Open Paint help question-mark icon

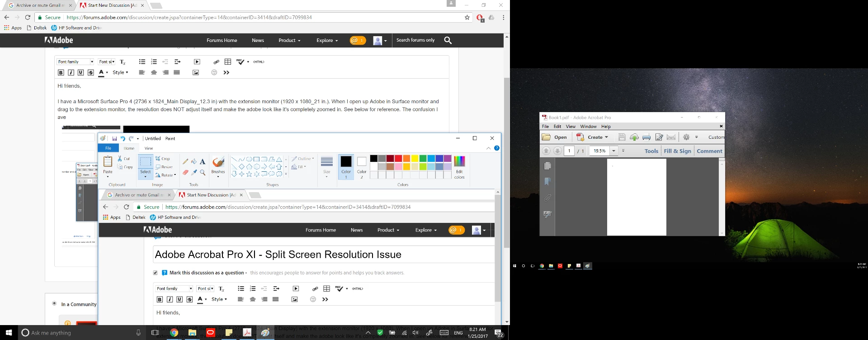click(x=496, y=148)
